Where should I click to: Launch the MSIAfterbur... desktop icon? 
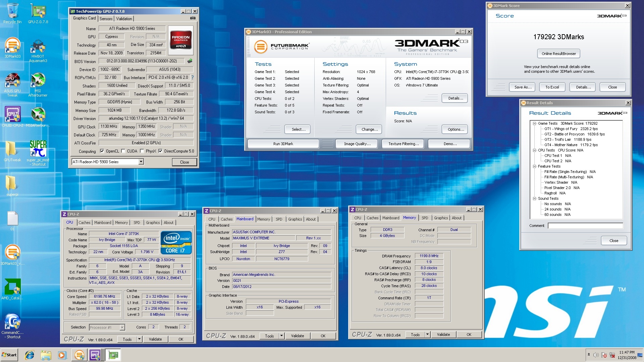(x=38, y=117)
